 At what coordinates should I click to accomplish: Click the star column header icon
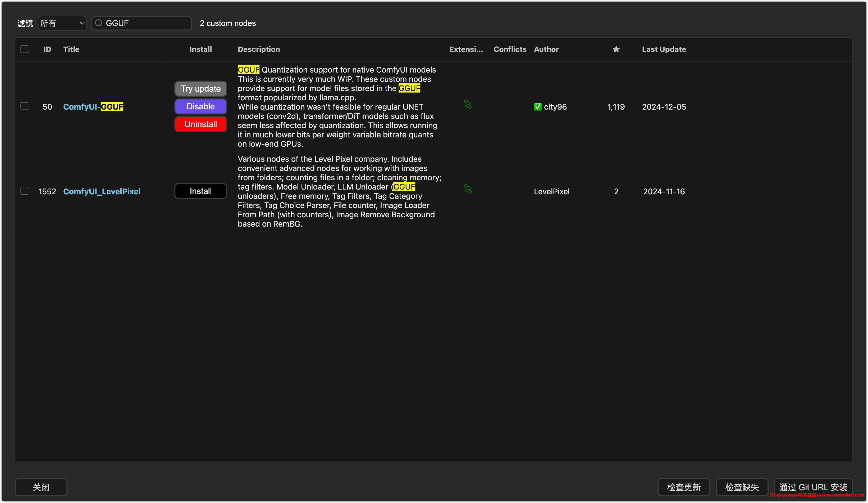(616, 49)
